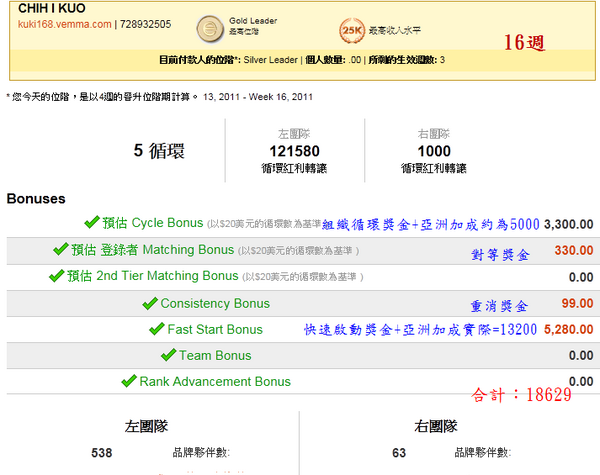
Task: Open the 預估 登錄者 Matching Bonus link
Action: (152, 250)
